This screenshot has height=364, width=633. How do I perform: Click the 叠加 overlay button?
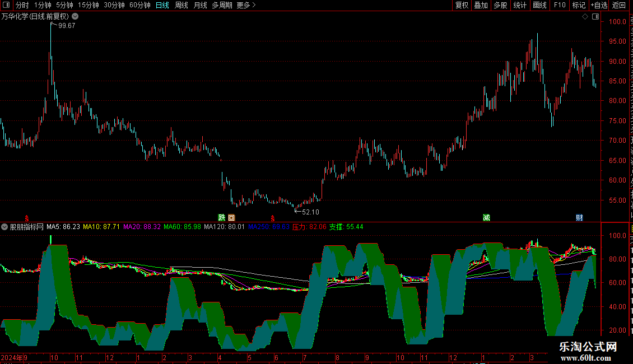pyautogui.click(x=481, y=5)
